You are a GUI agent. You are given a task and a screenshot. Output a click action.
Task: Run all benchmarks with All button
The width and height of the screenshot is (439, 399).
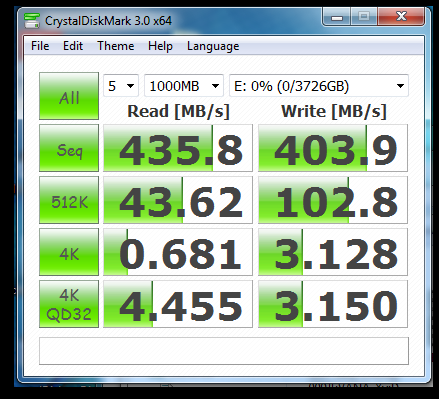[x=69, y=96]
